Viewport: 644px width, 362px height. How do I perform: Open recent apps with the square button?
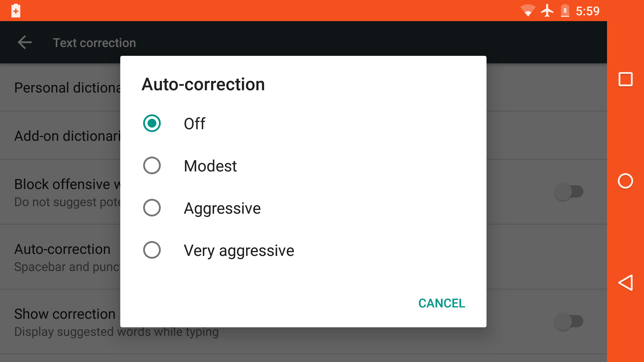click(x=625, y=79)
